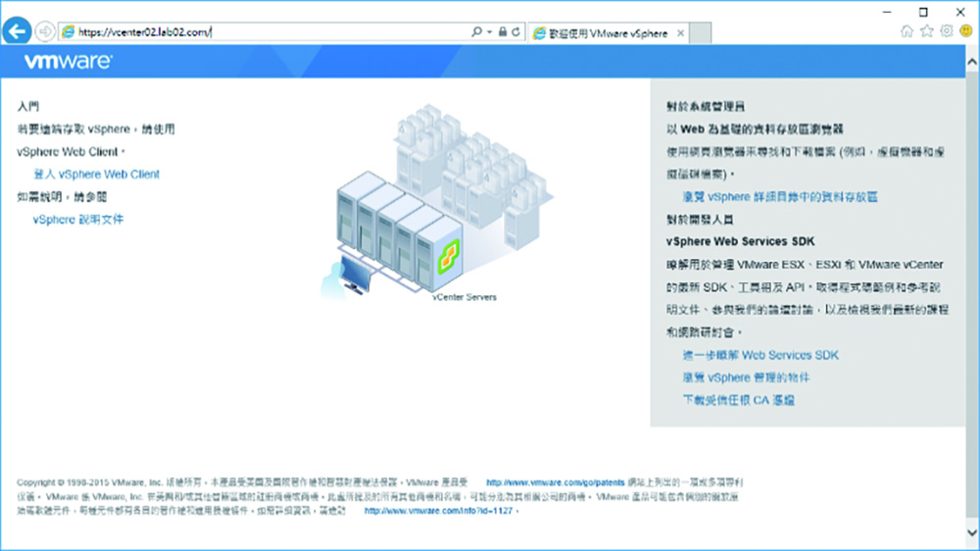Click the browser forward arrow button
Screen dimensions: 980x551
(45, 31)
